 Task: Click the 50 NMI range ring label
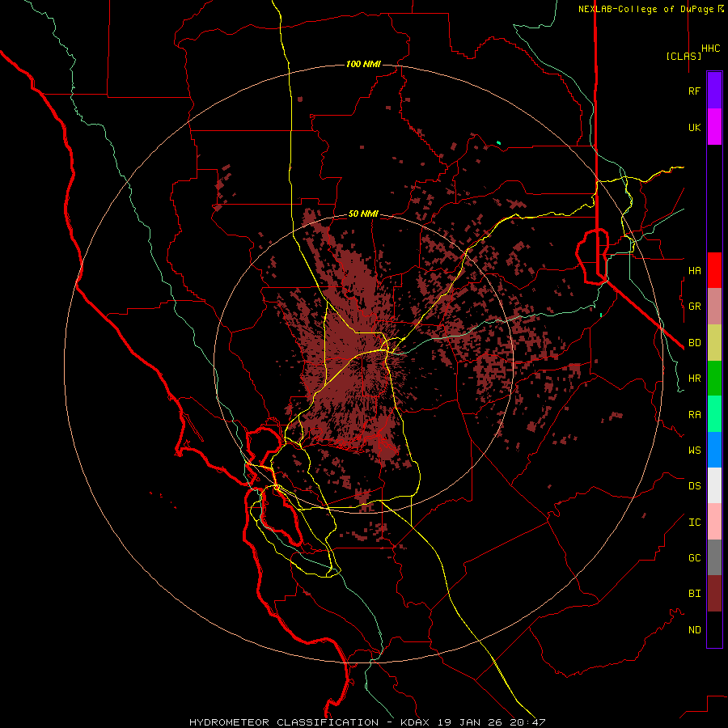click(363, 214)
